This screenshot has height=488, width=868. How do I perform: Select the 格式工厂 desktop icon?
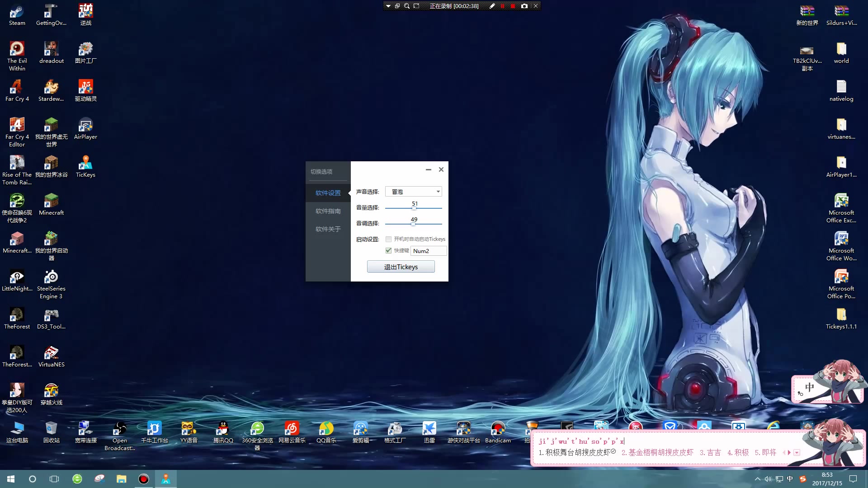[x=395, y=432]
